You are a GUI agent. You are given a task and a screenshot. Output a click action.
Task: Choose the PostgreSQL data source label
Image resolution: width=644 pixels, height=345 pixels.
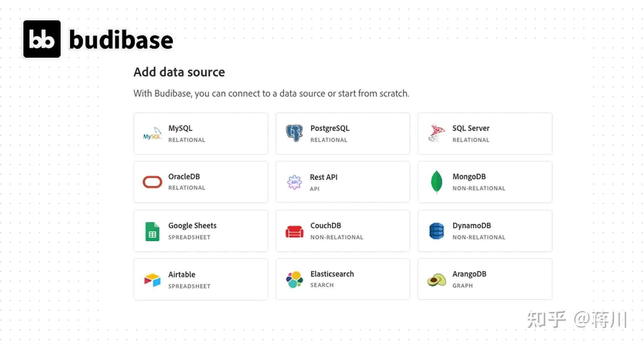click(330, 128)
